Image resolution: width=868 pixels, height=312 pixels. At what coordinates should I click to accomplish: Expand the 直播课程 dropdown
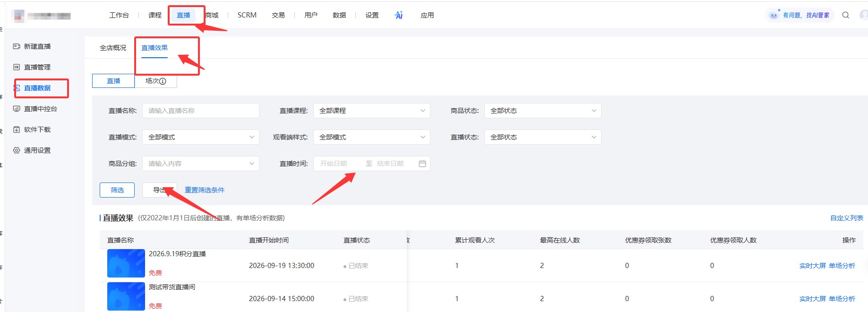pyautogui.click(x=372, y=111)
